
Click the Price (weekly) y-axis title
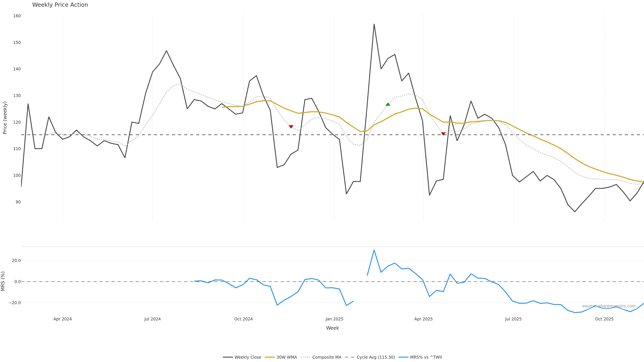click(5, 118)
